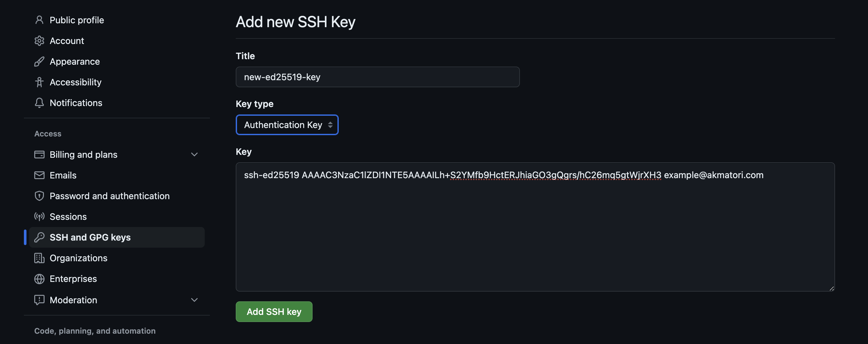Click the Title input field
The image size is (868, 344).
pyautogui.click(x=377, y=77)
